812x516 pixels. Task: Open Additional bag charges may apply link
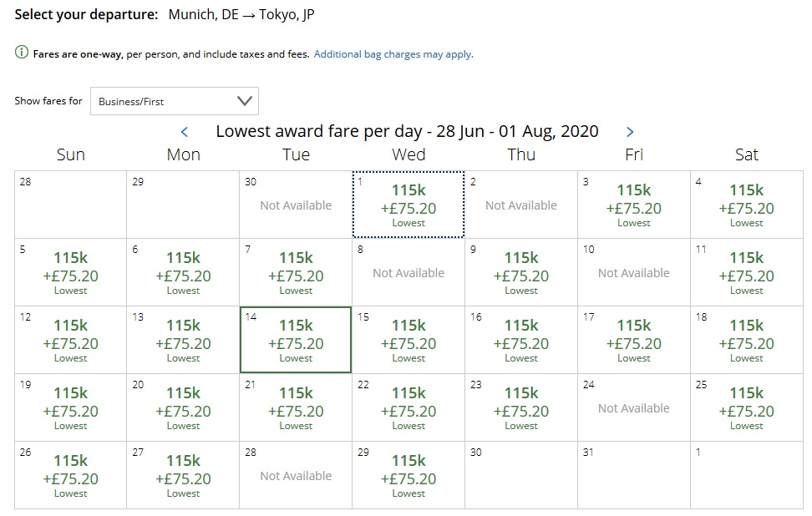[x=393, y=54]
